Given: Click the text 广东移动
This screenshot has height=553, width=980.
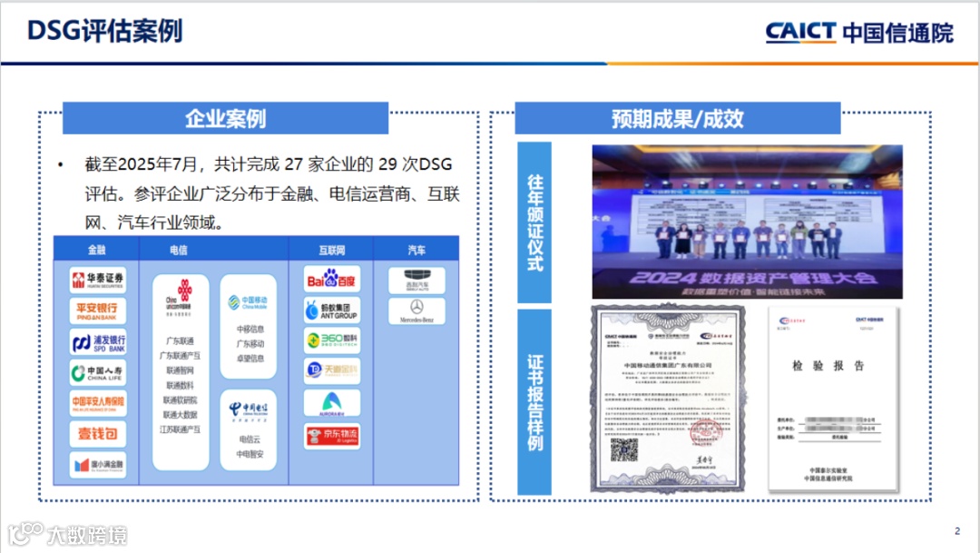Looking at the screenshot, I should pyautogui.click(x=250, y=343).
